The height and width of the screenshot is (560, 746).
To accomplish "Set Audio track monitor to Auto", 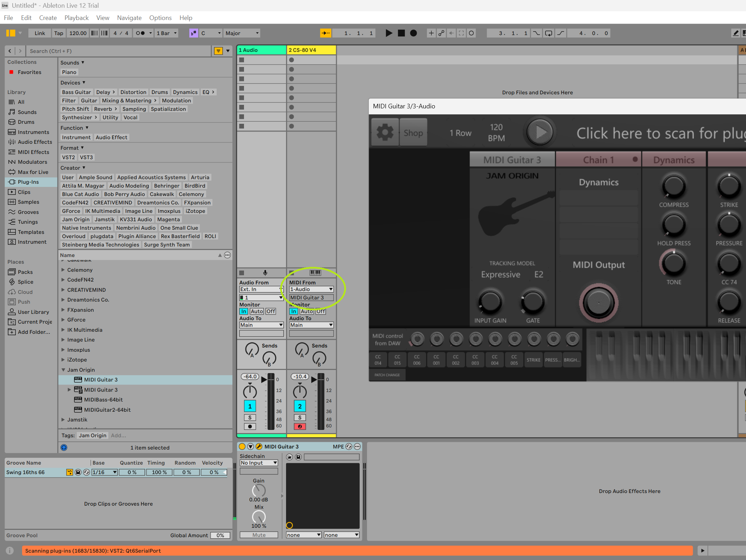I will 257,311.
